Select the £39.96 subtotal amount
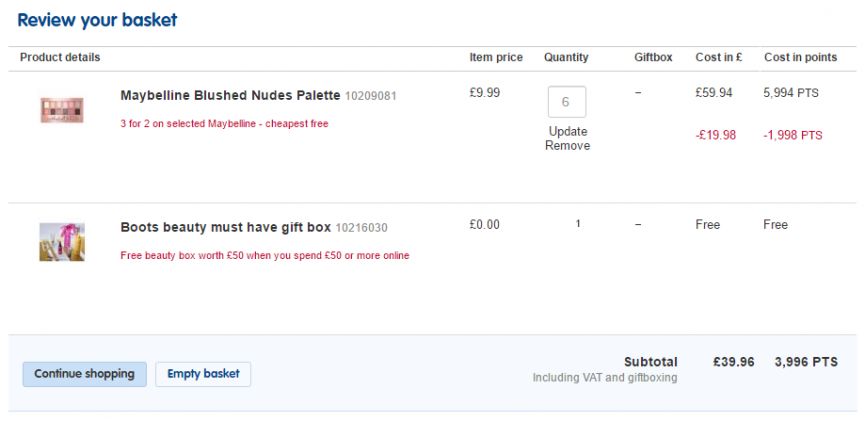Screen dimensions: 865x421 click(733, 363)
